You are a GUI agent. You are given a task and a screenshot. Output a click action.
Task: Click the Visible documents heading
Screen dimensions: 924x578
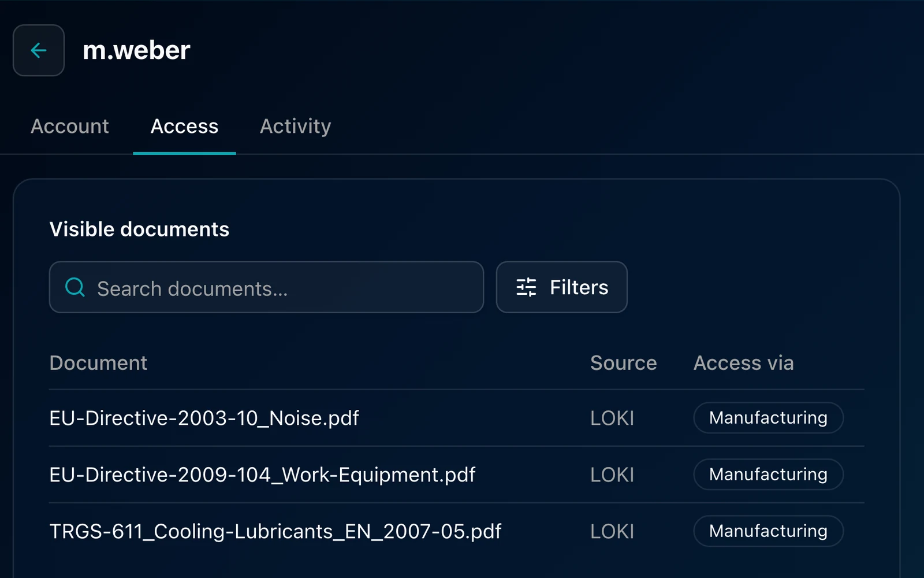coord(139,229)
